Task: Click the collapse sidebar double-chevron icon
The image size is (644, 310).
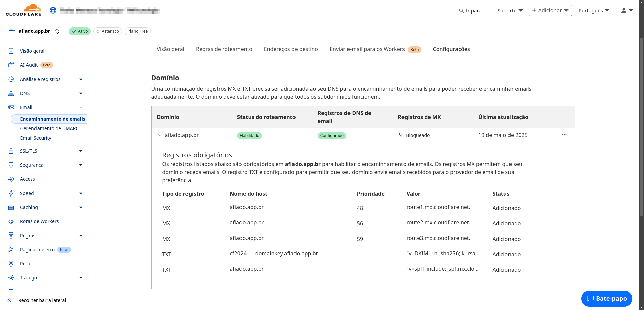Action: (x=10, y=300)
